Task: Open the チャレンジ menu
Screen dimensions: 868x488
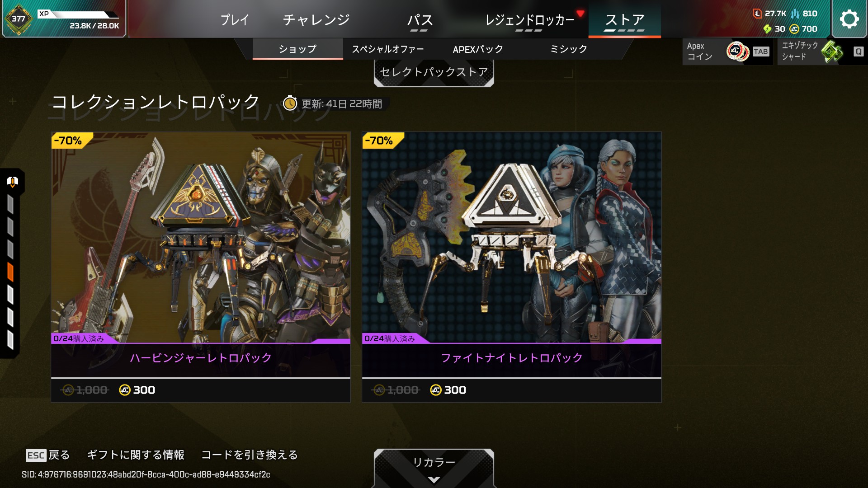Action: pos(316,20)
